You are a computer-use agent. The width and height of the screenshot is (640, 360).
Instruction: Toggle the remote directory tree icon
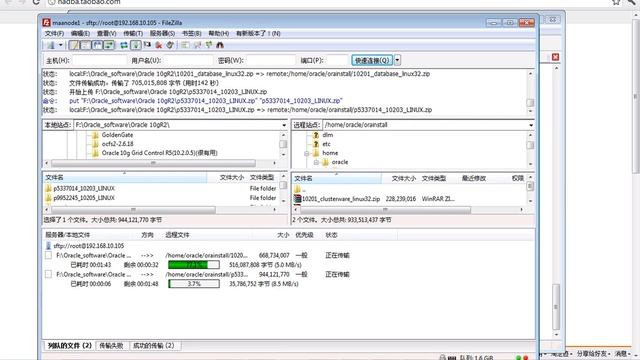[98, 45]
